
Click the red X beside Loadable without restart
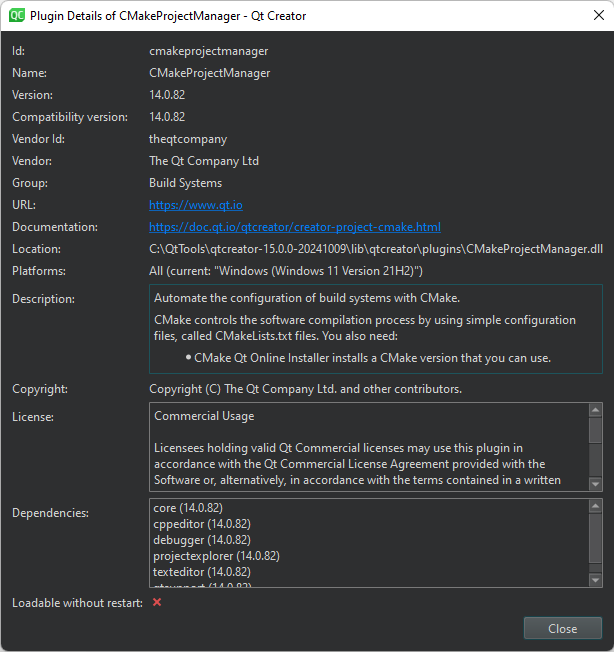[157, 603]
